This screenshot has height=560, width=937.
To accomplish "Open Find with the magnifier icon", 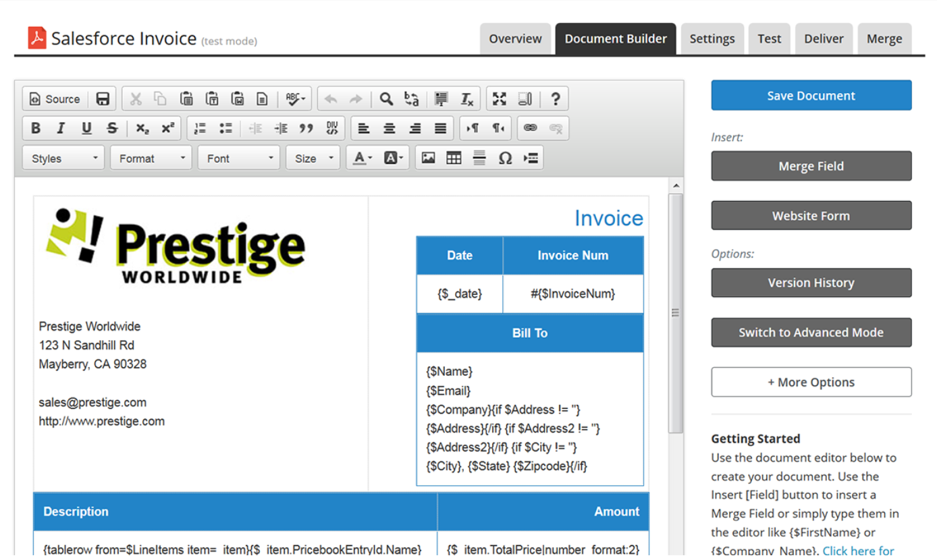I will click(386, 99).
